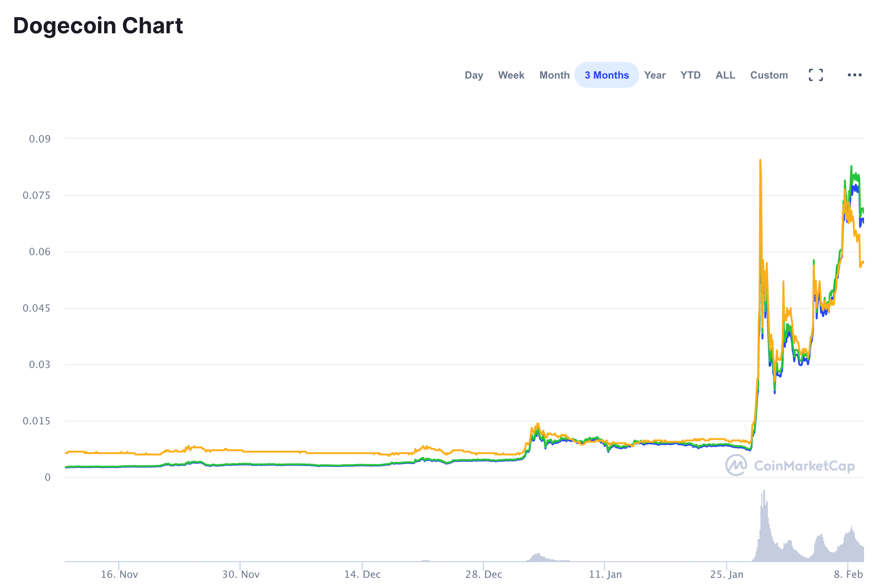Select the 3 Months range
The image size is (889, 588).
(606, 75)
